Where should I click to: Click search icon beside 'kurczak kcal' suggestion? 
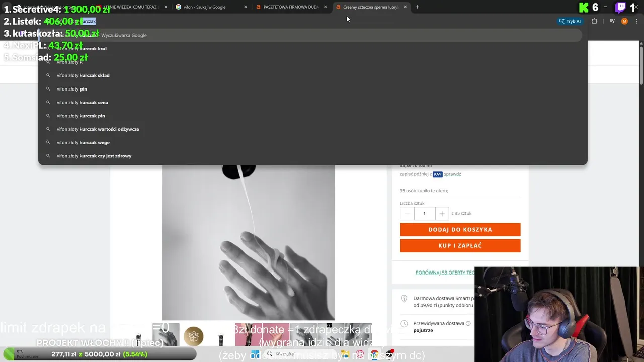click(48, 49)
